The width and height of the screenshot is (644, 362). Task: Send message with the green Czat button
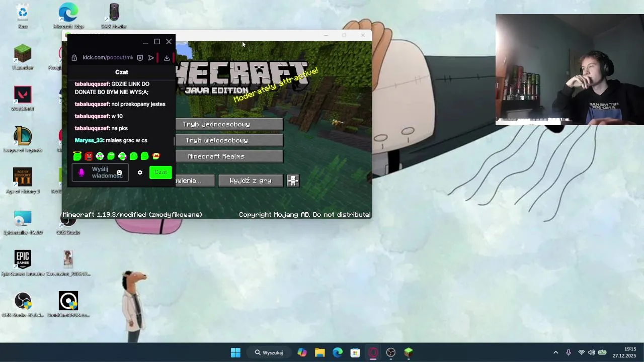[x=160, y=172]
